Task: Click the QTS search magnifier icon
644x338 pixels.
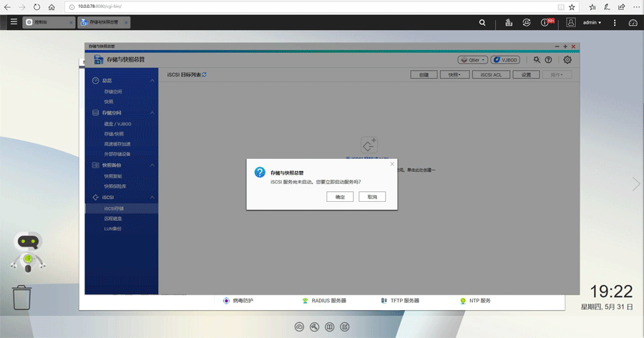Action: [482, 23]
